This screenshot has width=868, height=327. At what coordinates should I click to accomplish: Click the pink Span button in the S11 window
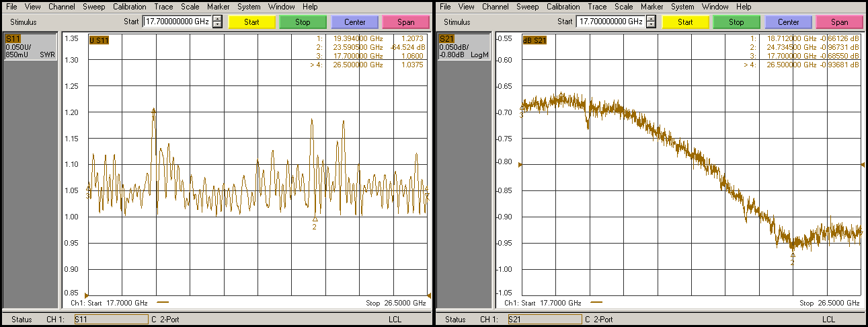(406, 22)
